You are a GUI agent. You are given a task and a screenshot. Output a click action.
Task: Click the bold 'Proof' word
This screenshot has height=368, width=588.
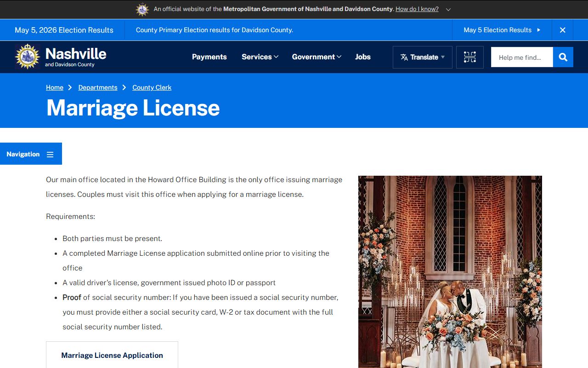pos(72,297)
